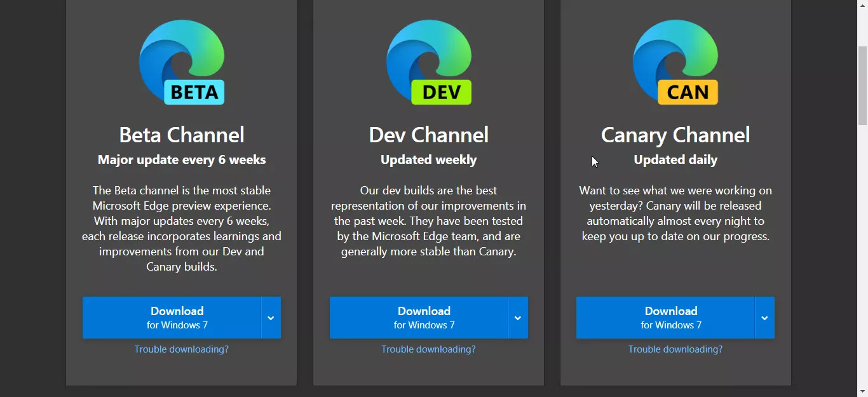Click 'Updated weekly' text
Image resolution: width=868 pixels, height=397 pixels.
[x=429, y=160]
